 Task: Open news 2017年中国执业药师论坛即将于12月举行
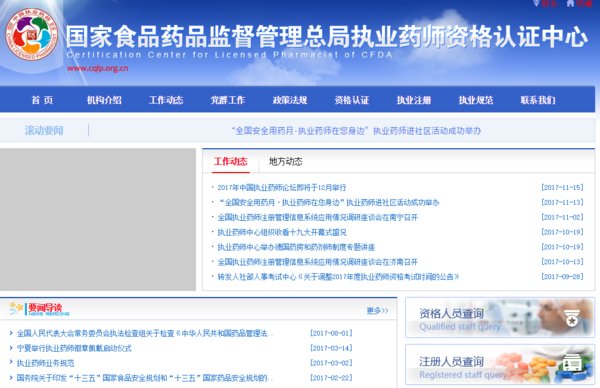click(x=282, y=187)
